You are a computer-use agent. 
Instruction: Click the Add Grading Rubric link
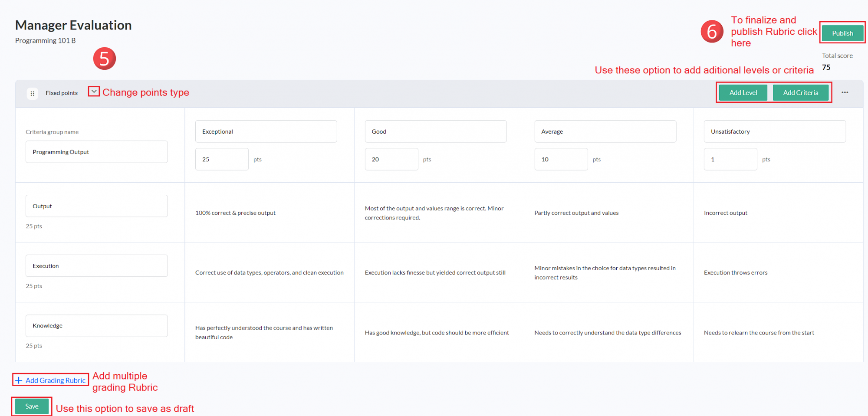coord(51,380)
